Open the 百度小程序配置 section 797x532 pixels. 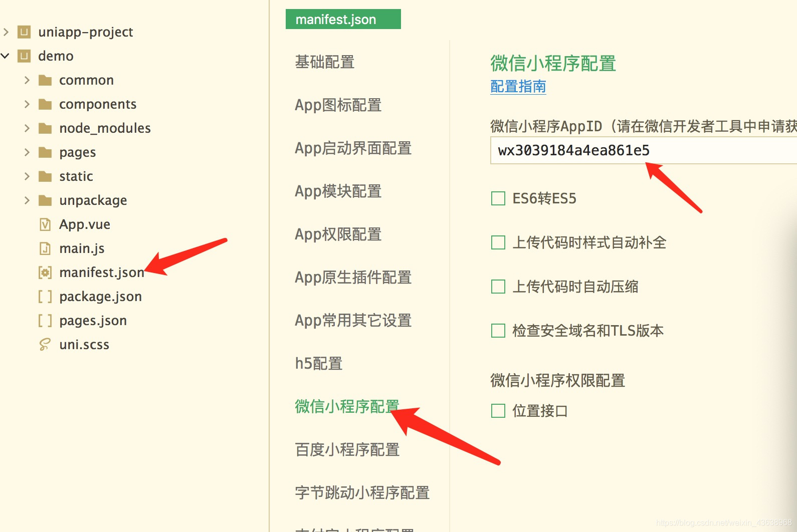pyautogui.click(x=347, y=450)
